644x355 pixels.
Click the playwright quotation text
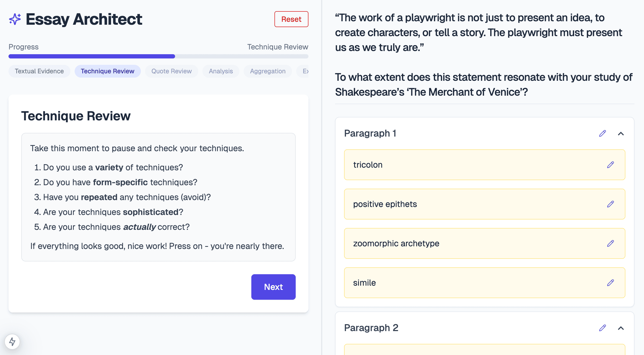478,33
